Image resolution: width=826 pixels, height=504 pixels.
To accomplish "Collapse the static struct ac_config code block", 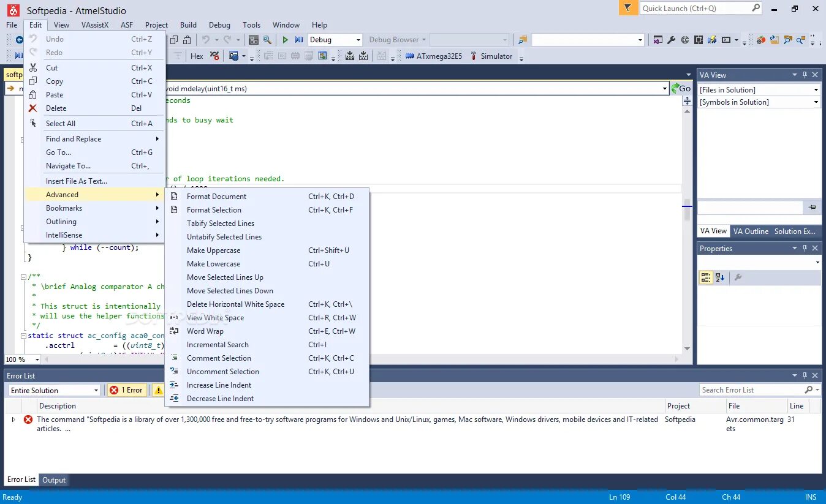I will pos(23,336).
